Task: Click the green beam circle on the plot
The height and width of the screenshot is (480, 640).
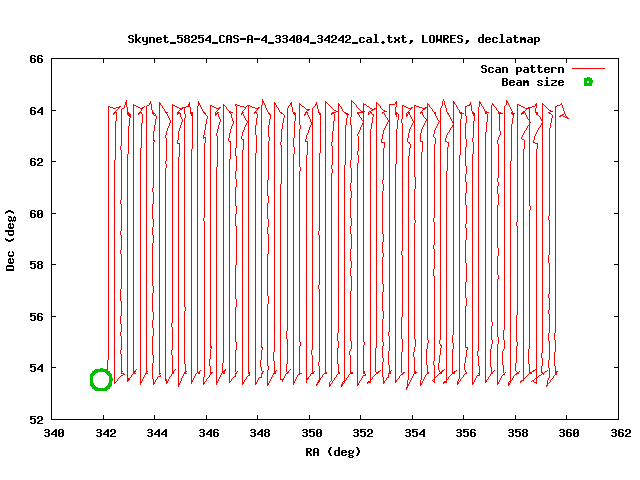Action: click(101, 380)
